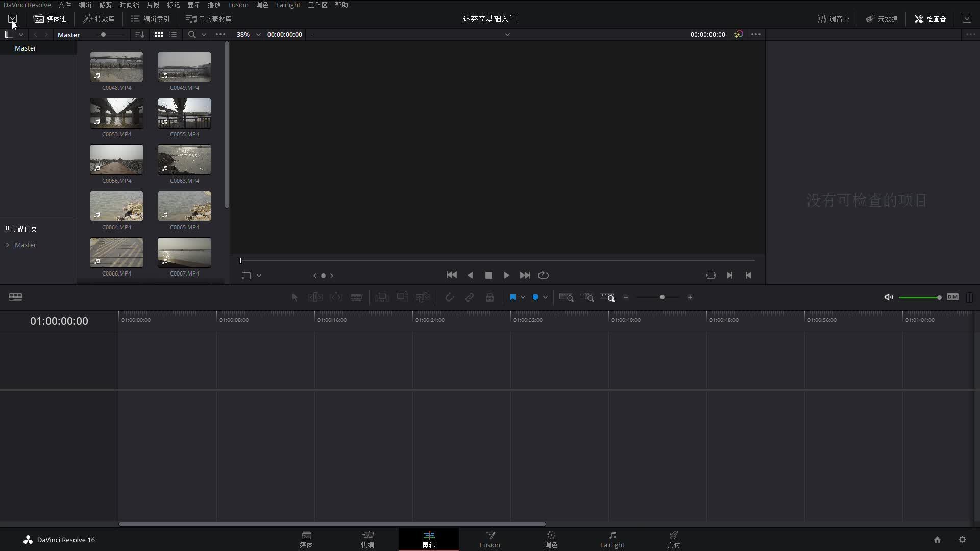
Task: Switch to the Fairlight page tab
Action: pyautogui.click(x=612, y=539)
